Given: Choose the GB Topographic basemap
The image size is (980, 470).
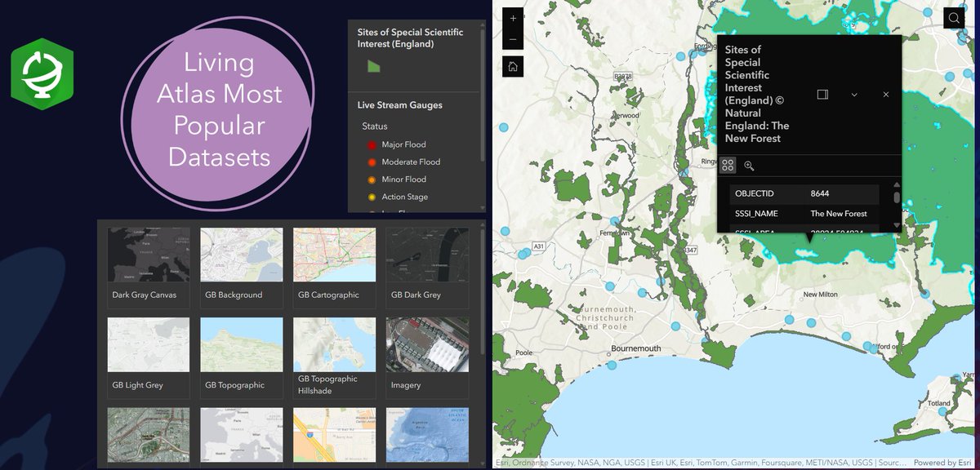Looking at the screenshot, I should pos(242,357).
